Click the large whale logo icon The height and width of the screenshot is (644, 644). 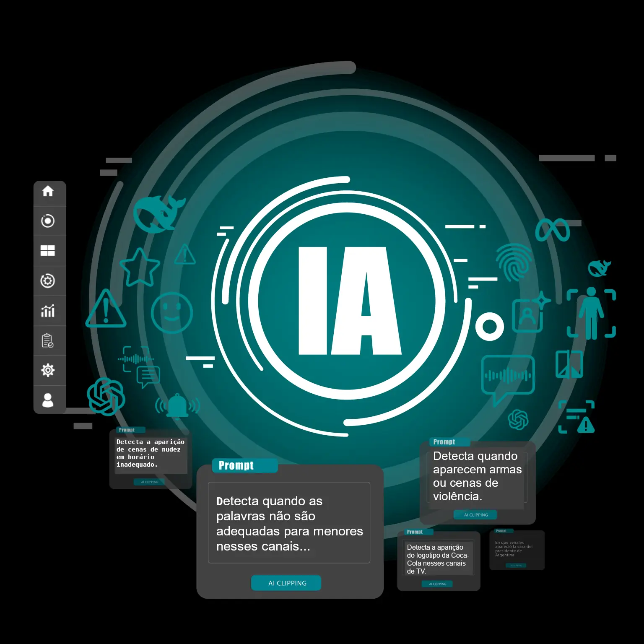157,214
